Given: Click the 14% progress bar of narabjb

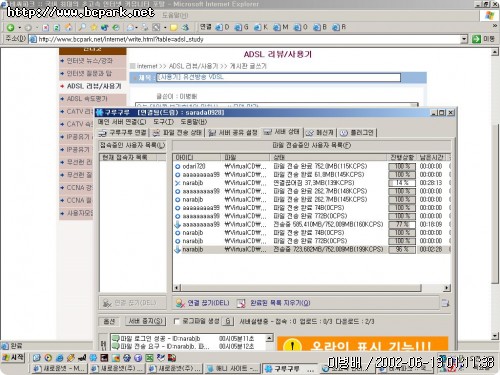Looking at the screenshot, I should (x=402, y=183).
